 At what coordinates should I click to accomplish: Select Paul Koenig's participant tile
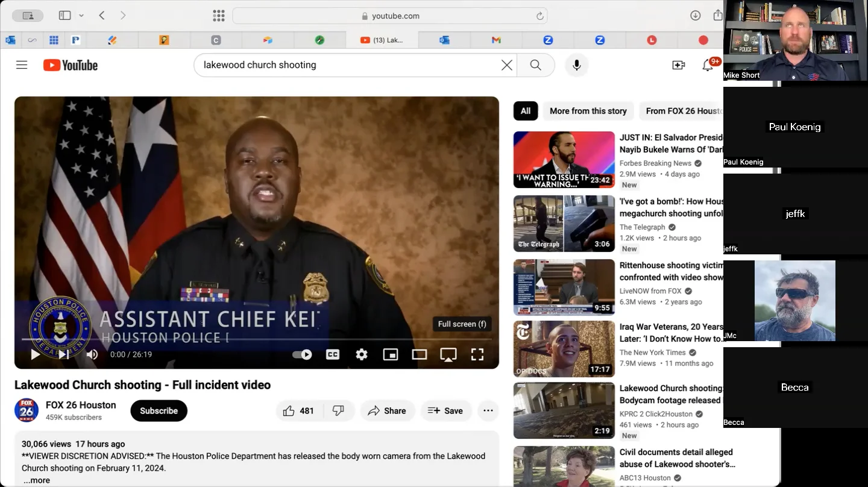tap(794, 127)
